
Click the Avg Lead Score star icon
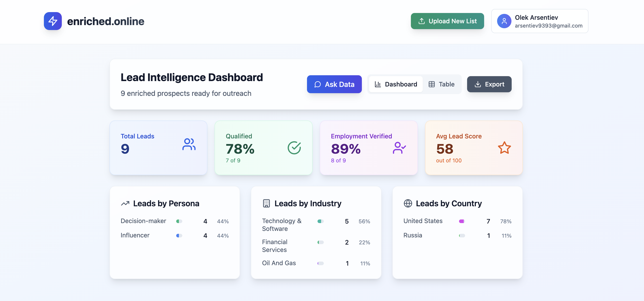point(504,148)
